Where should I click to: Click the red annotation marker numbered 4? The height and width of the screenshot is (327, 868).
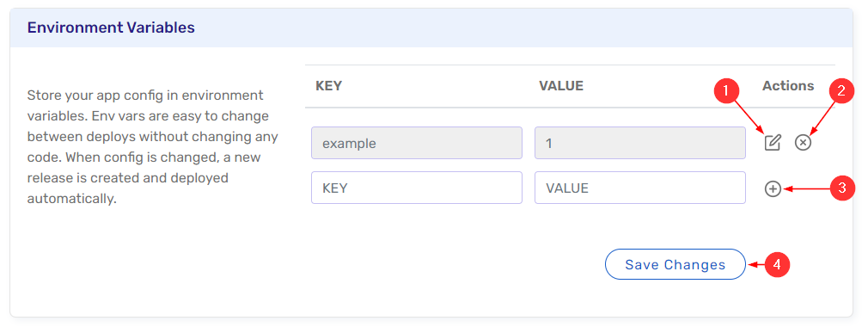777,264
